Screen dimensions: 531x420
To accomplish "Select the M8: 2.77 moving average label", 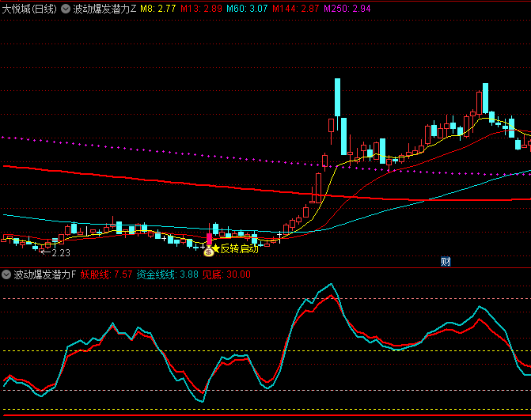I will (158, 9).
